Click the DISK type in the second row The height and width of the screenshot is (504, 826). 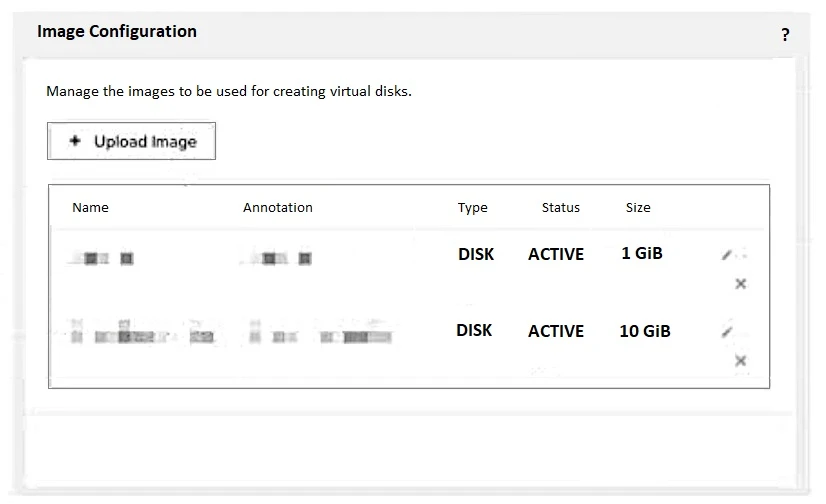474,330
